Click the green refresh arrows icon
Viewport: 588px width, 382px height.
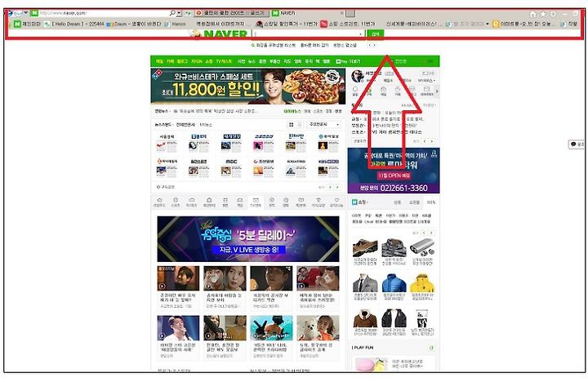188,13
